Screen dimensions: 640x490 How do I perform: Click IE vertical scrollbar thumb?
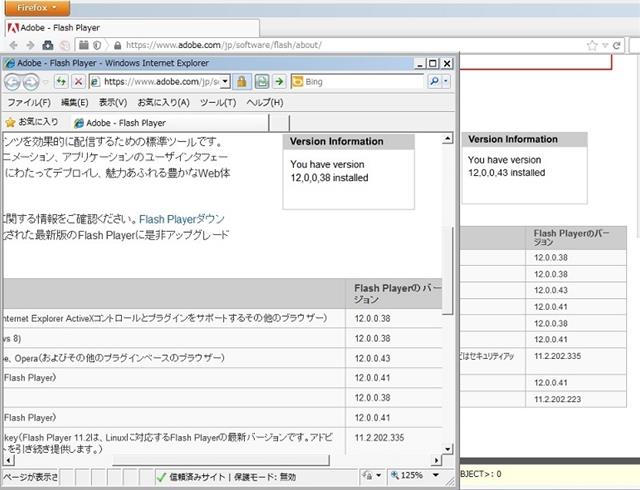pos(447,270)
